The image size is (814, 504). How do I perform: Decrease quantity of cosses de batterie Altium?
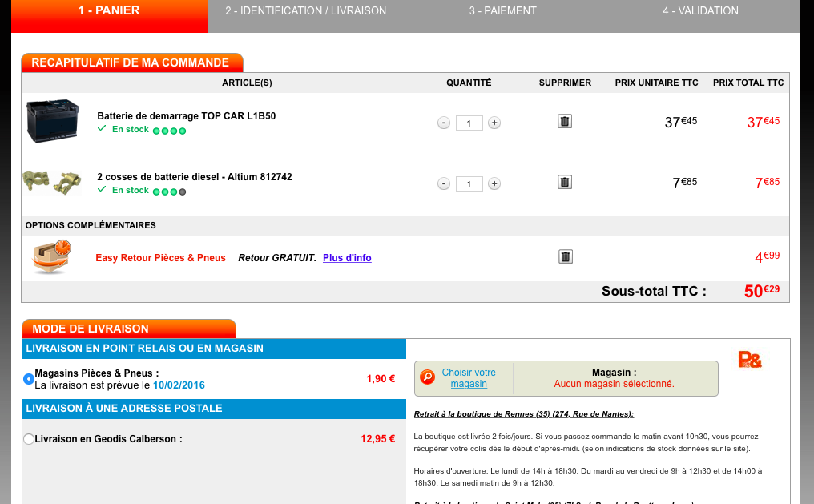pos(443,183)
